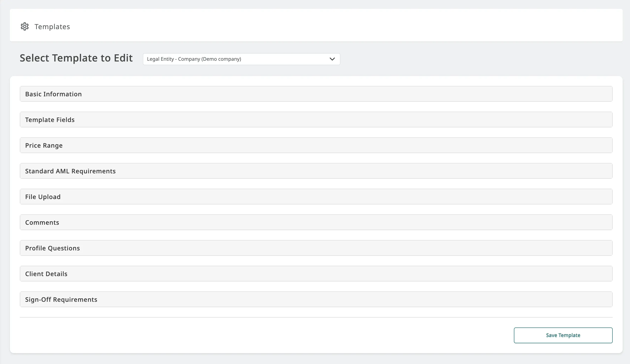Open the Profile Questions accordion

pos(316,248)
